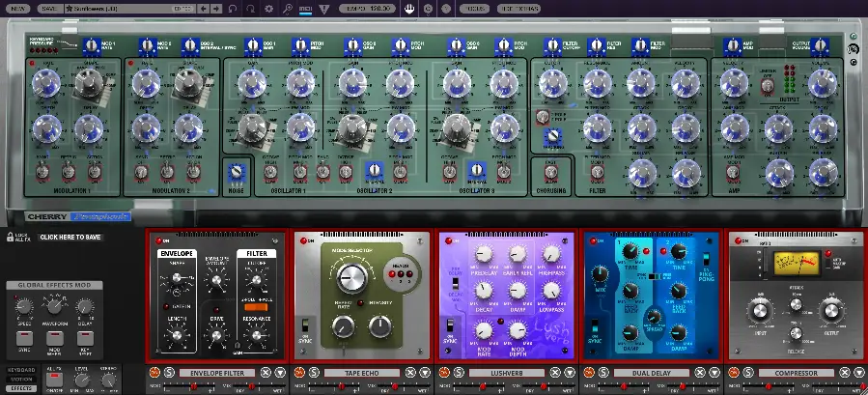
Task: Click the undo arrow in top toolbar
Action: click(233, 9)
